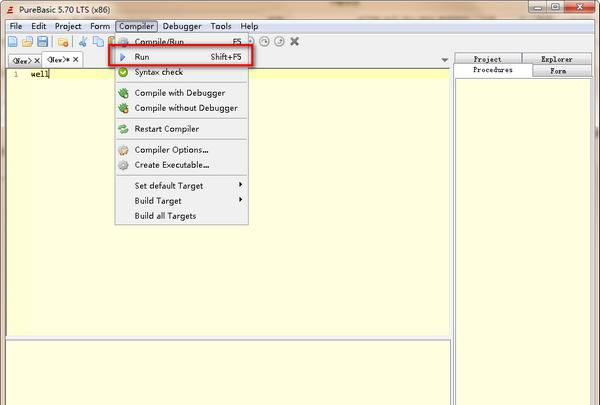Click the Procedures list panel area
This screenshot has height=405, width=600.
coord(523,241)
